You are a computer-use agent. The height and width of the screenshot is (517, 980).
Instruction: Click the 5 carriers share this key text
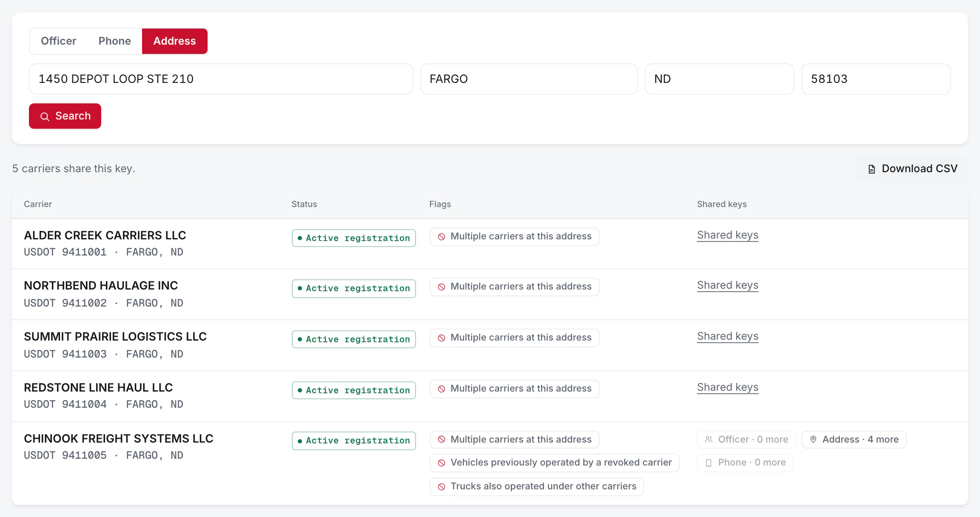pos(74,169)
